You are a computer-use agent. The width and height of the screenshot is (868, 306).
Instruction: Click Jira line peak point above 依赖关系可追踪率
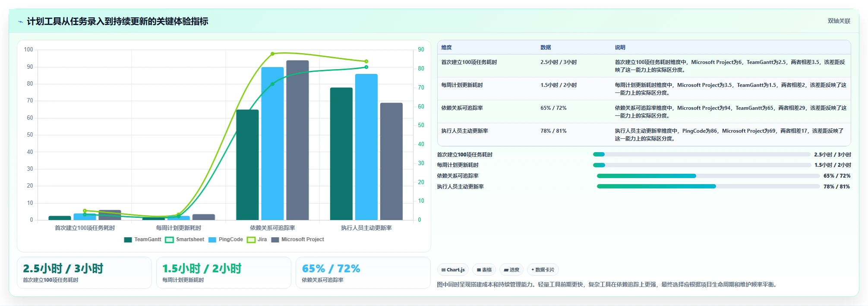272,54
